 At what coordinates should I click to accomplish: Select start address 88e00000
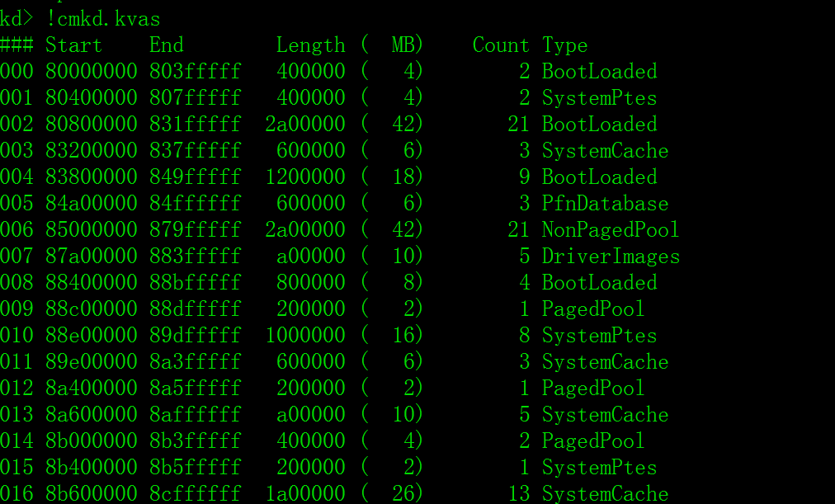[x=92, y=335]
